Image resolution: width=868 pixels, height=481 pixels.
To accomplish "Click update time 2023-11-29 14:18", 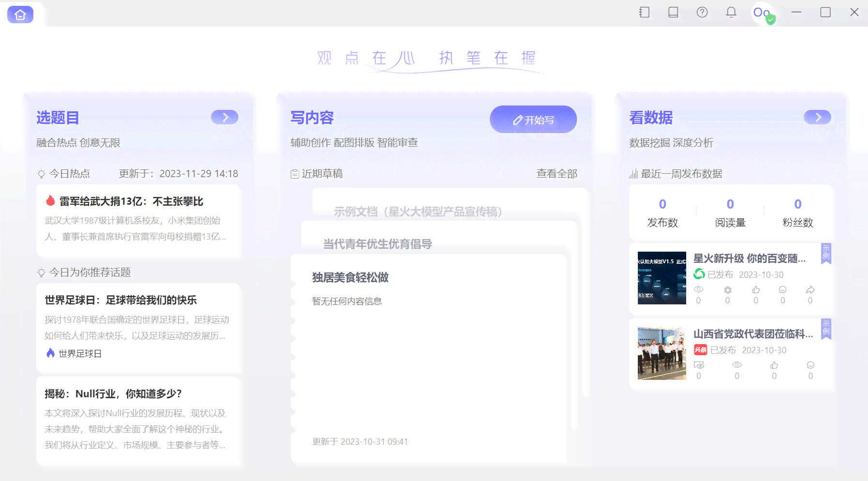I will pyautogui.click(x=199, y=174).
